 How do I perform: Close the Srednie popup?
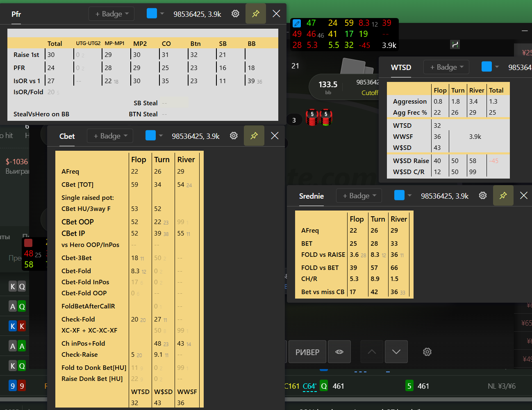click(x=524, y=195)
